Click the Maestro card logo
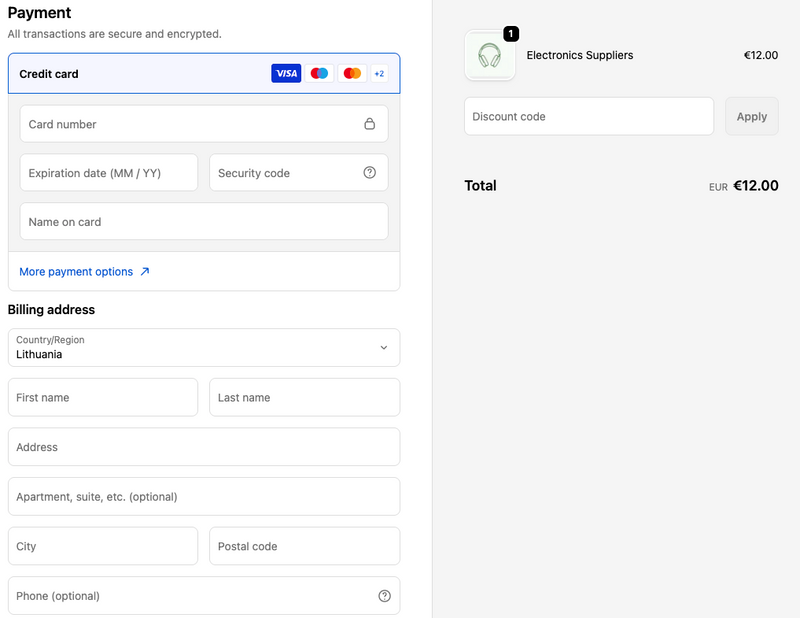Image resolution: width=800 pixels, height=618 pixels. 319,73
